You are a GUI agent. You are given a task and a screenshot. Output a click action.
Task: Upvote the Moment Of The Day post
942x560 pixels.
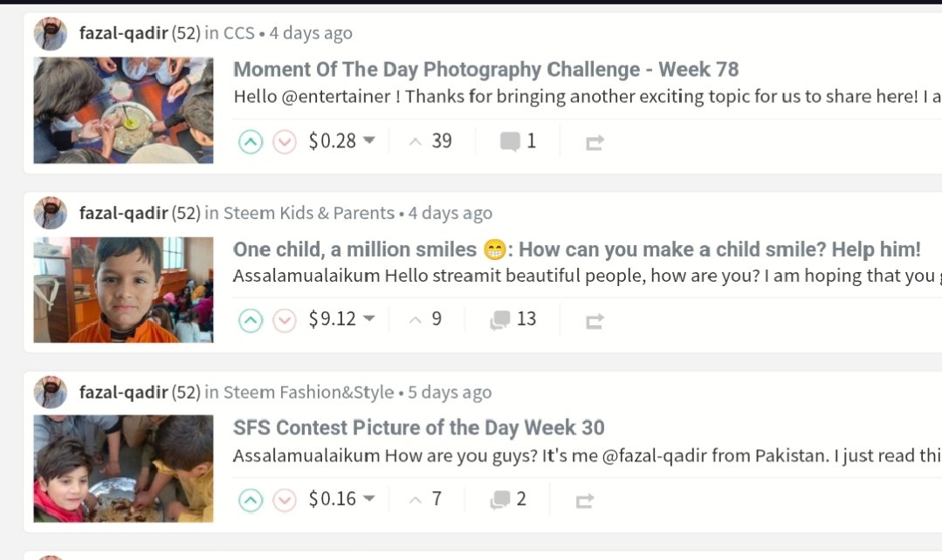click(x=251, y=141)
